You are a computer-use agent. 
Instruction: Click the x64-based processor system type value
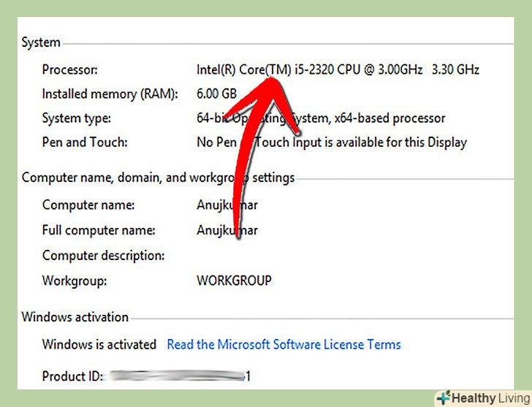(x=321, y=118)
